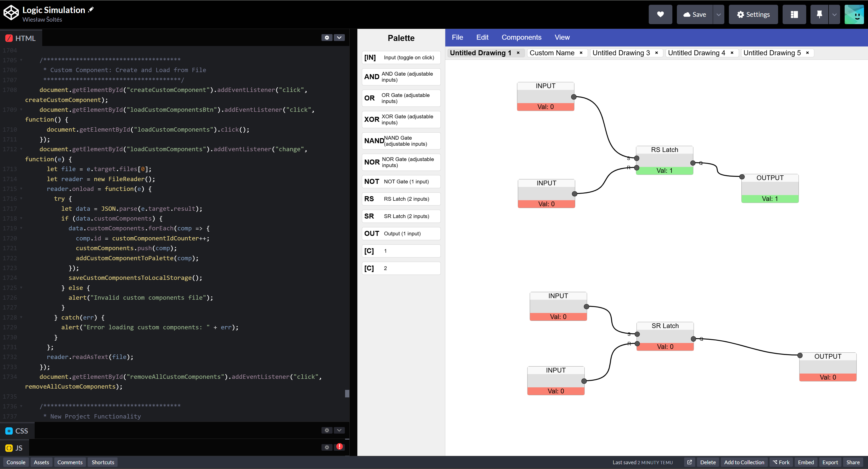Fold code at line 1712
This screenshot has width=868, height=469.
[x=21, y=149]
